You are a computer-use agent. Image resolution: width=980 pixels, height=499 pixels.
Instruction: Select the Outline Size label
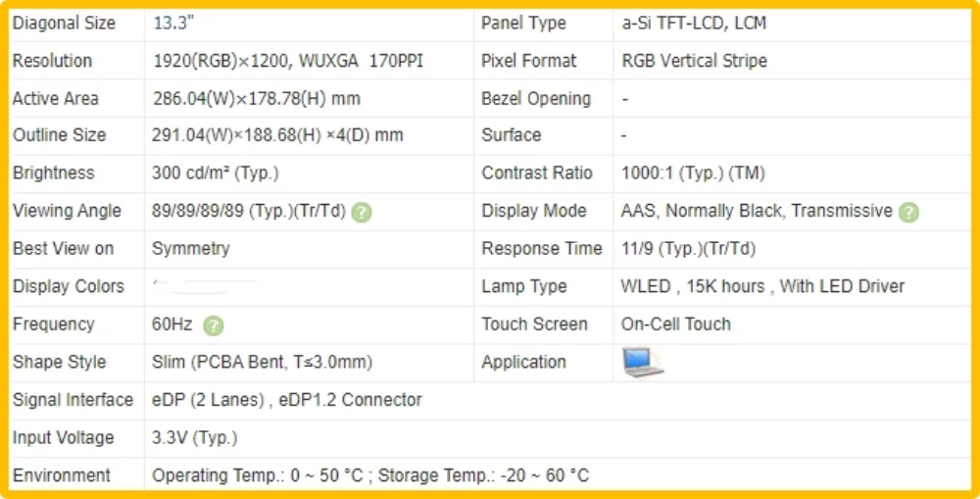point(59,135)
